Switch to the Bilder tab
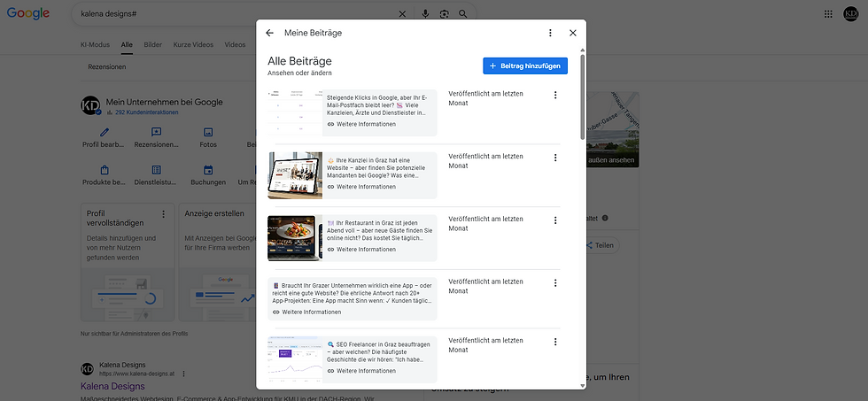868x401 pixels. tap(152, 45)
